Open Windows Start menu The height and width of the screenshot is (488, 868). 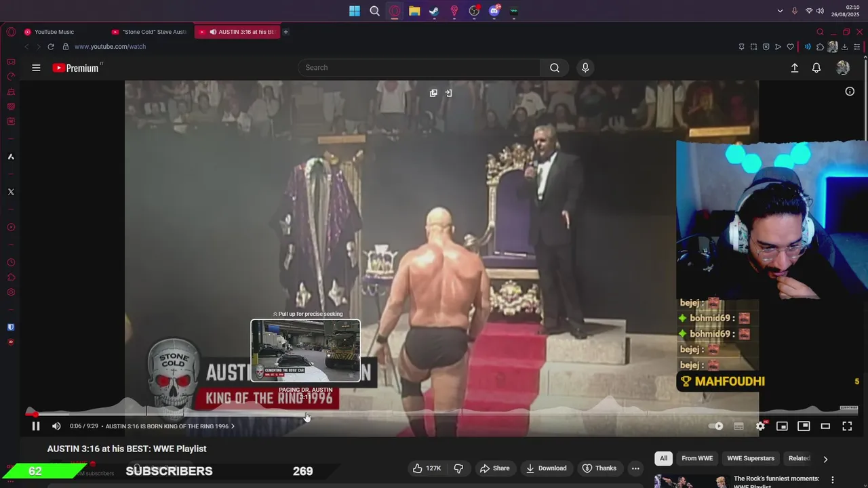(355, 11)
